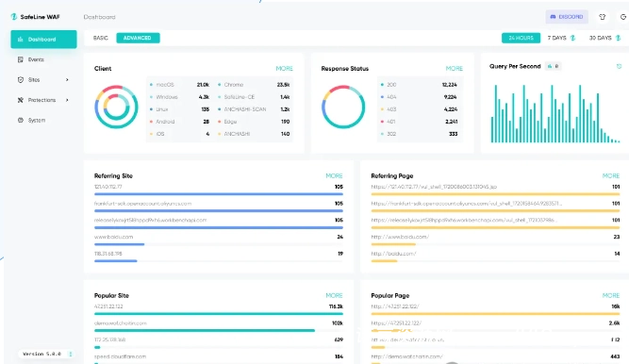
Task: Click the upgrade icon beside 30 DAYS
Action: click(619, 38)
